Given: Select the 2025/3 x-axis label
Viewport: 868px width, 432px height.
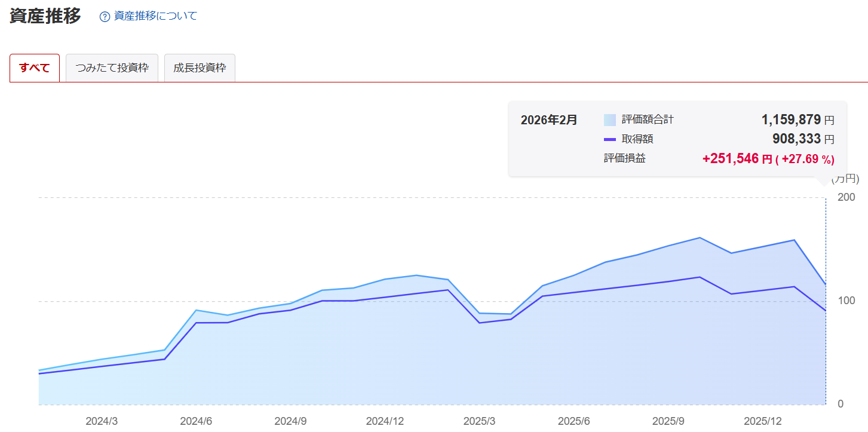Looking at the screenshot, I should (x=479, y=421).
